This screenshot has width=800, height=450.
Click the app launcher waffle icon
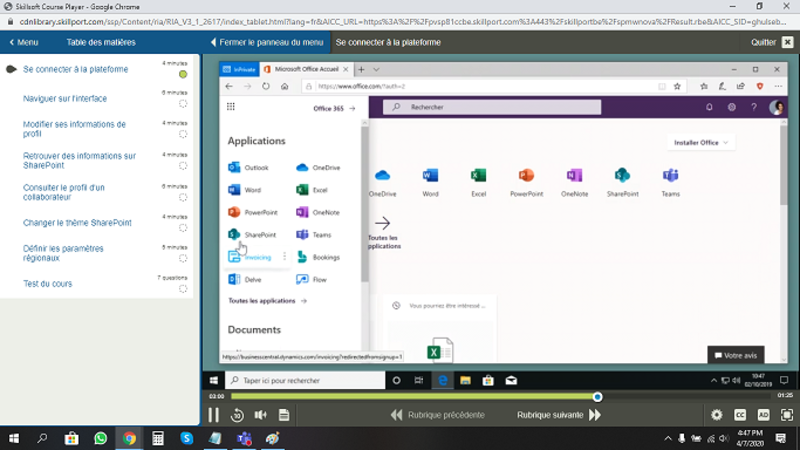click(231, 107)
